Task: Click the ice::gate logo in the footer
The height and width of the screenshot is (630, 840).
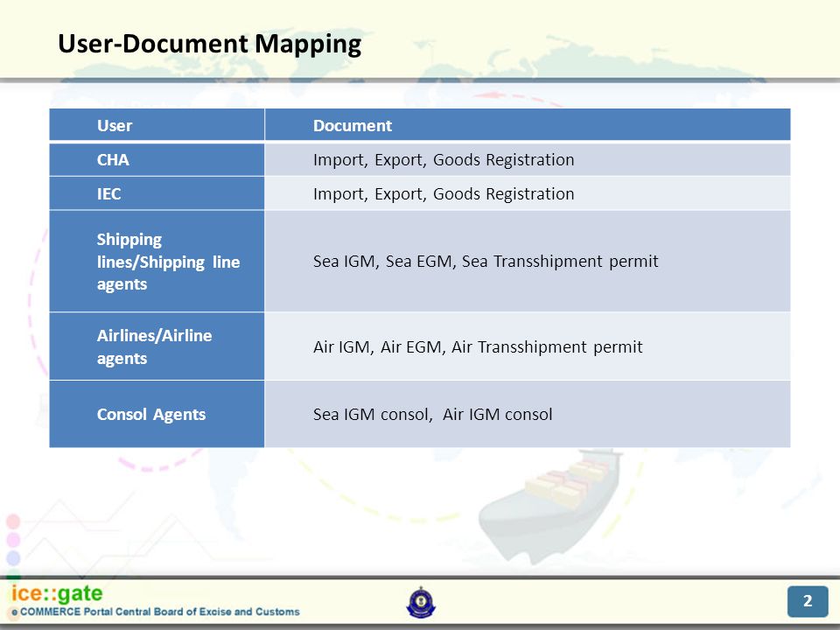Action: pos(57,593)
